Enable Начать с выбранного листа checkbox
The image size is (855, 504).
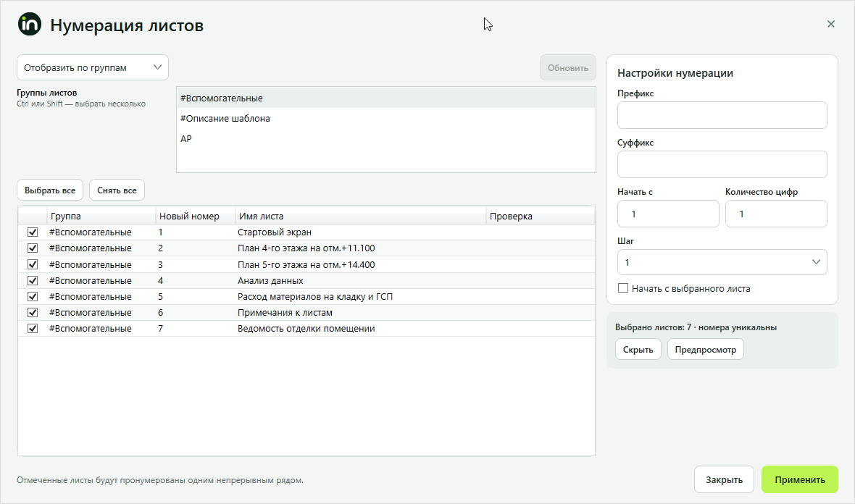click(622, 288)
